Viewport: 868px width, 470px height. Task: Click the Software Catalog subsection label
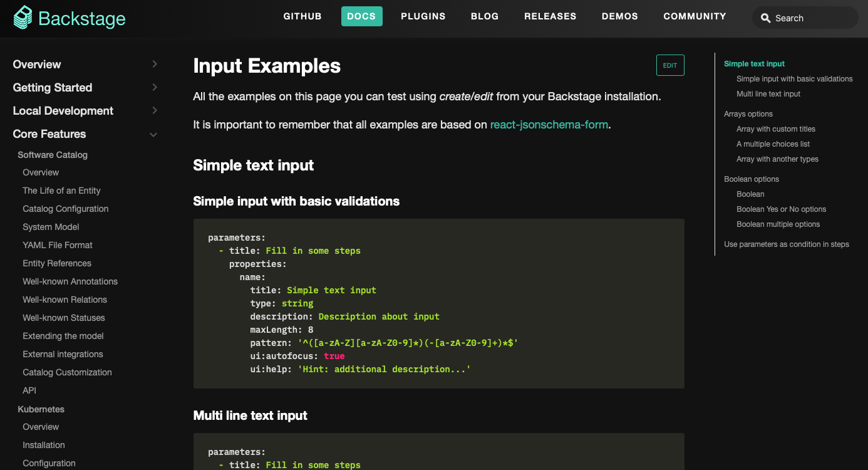[x=53, y=155]
